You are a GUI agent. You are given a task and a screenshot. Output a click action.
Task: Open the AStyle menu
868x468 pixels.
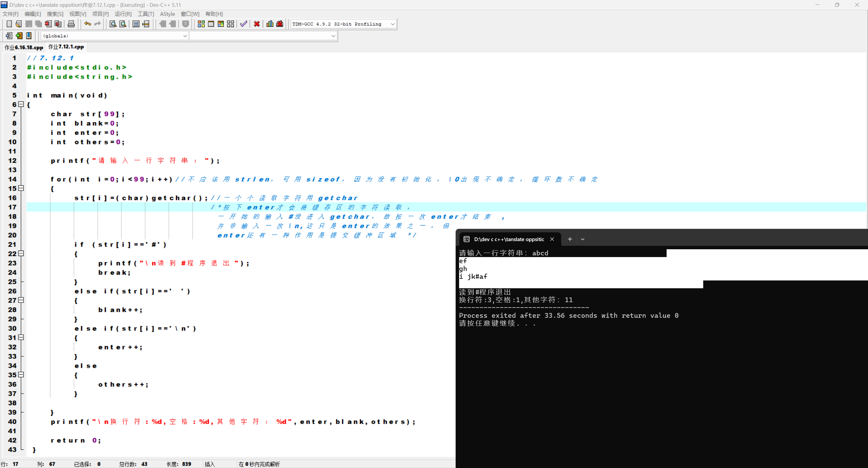[x=167, y=14]
